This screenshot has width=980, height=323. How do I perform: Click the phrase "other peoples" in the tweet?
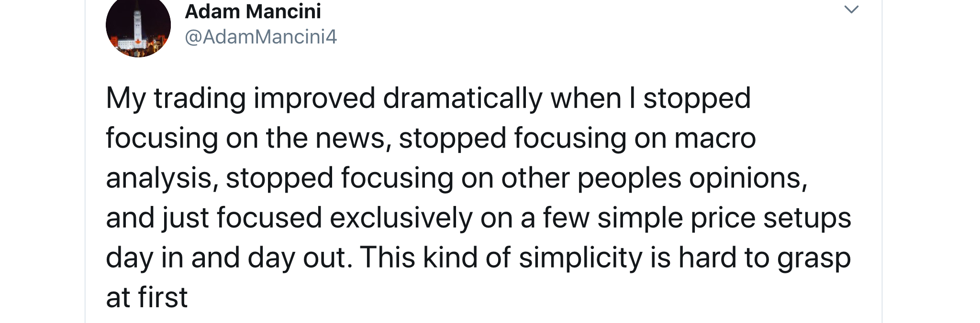591,178
